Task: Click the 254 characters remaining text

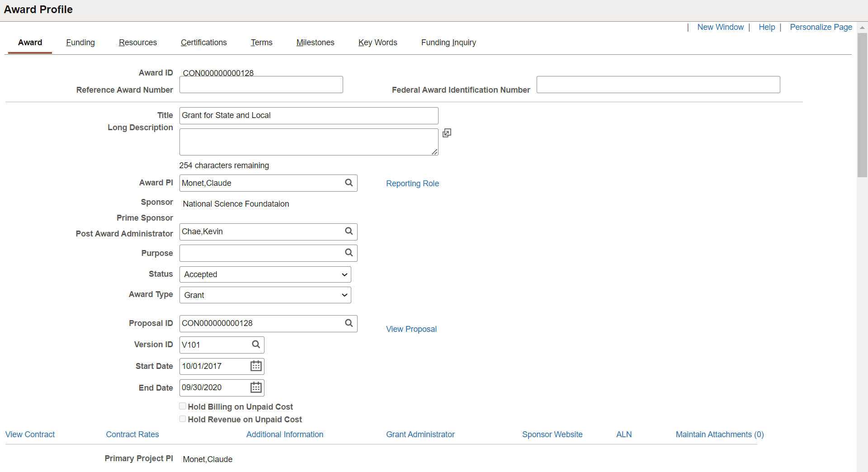Action: [x=224, y=165]
